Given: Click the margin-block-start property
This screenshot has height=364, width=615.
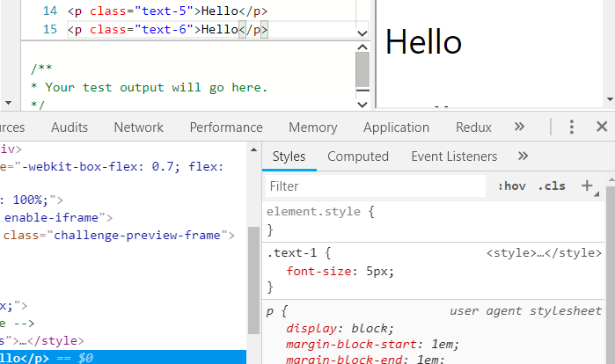Looking at the screenshot, I should 351,344.
